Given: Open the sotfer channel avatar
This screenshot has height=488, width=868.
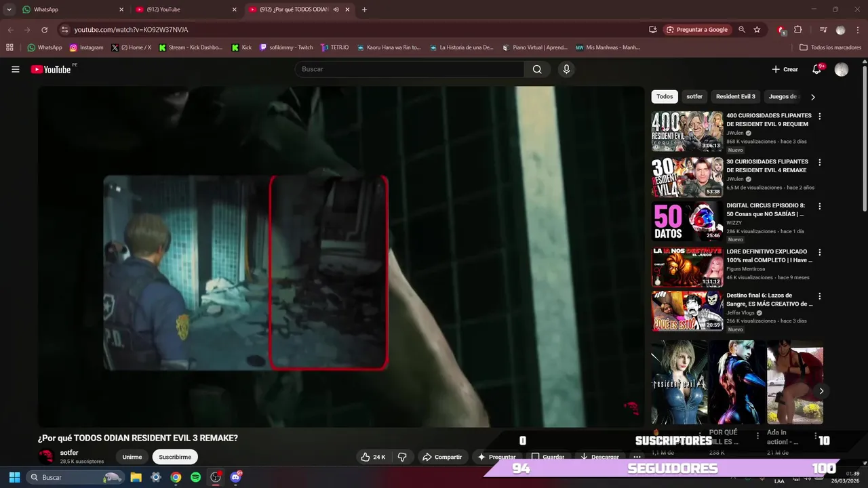Looking at the screenshot, I should (46, 456).
